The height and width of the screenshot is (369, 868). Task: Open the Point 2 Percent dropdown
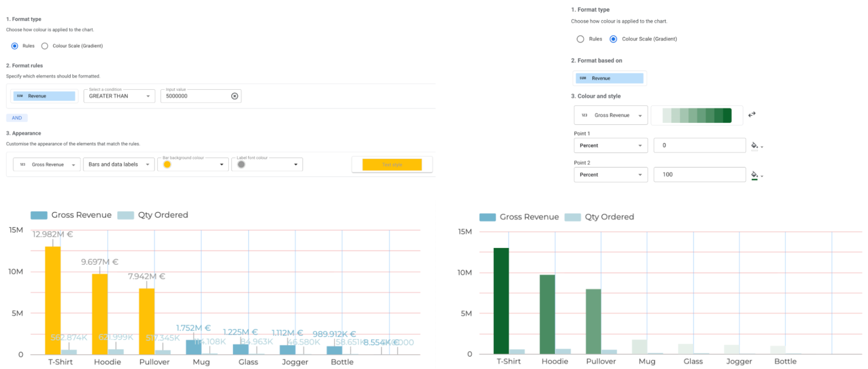[611, 175]
